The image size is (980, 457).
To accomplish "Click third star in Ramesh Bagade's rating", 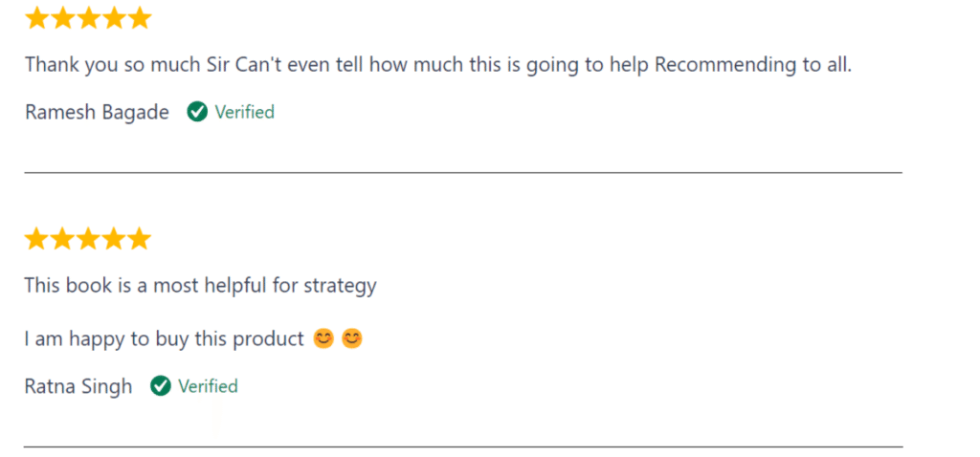I will point(88,18).
